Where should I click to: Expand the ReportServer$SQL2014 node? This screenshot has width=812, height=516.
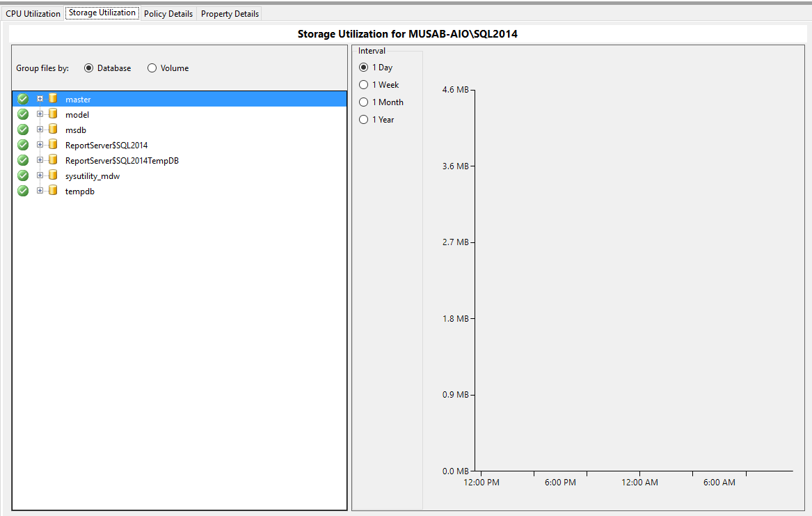(40, 145)
